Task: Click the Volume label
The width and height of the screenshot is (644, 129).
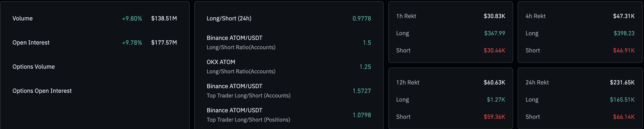Action: [22, 19]
